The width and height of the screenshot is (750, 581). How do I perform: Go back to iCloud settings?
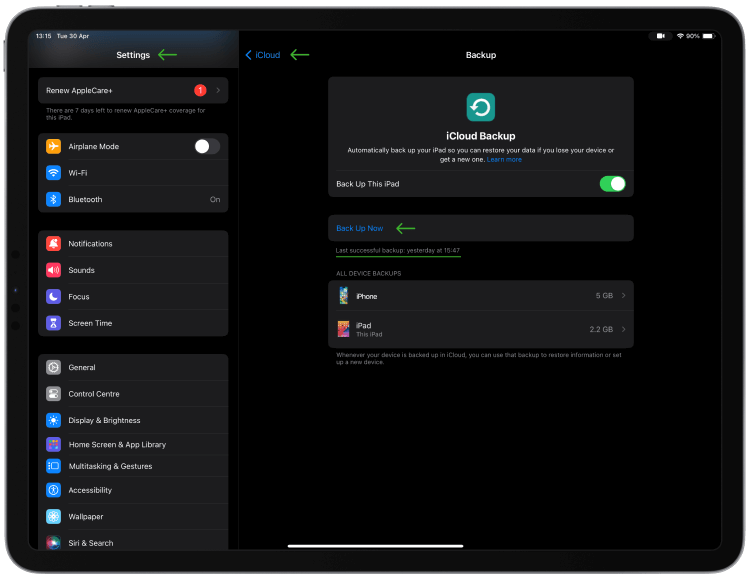click(x=263, y=55)
